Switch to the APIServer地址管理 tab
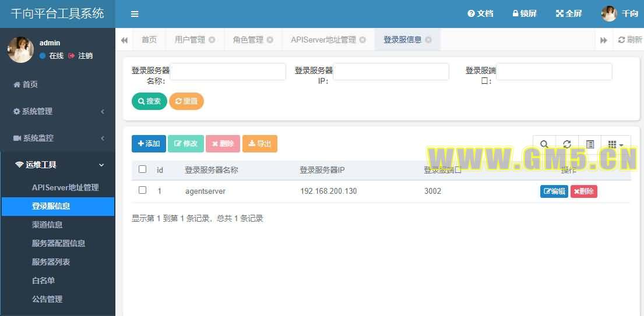This screenshot has width=644, height=316. pyautogui.click(x=323, y=40)
